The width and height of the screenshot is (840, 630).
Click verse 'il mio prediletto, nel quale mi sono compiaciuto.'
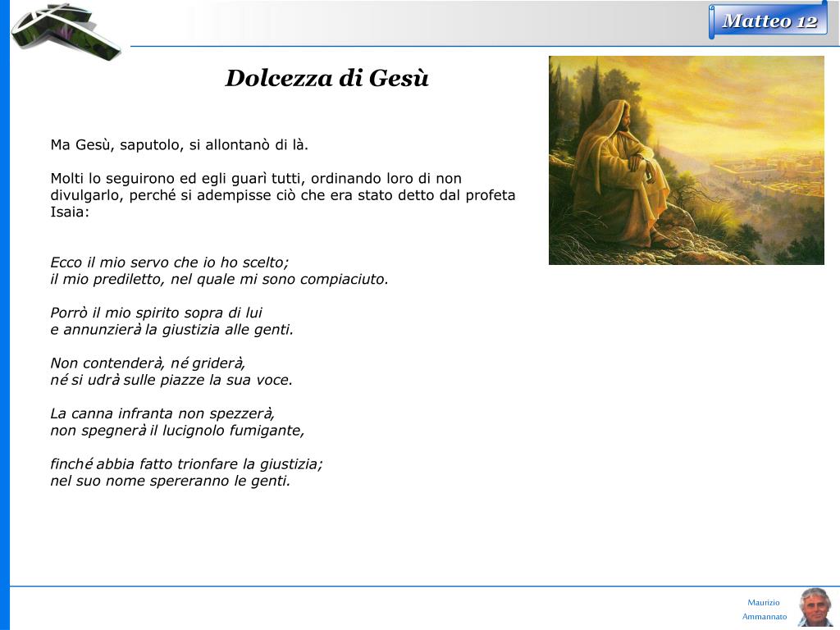click(219, 280)
